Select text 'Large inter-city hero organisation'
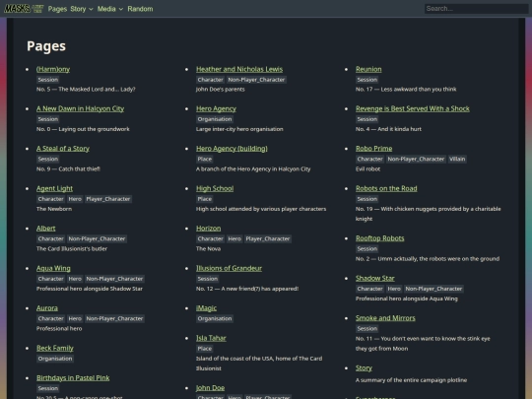The image size is (532, 399). point(239,129)
